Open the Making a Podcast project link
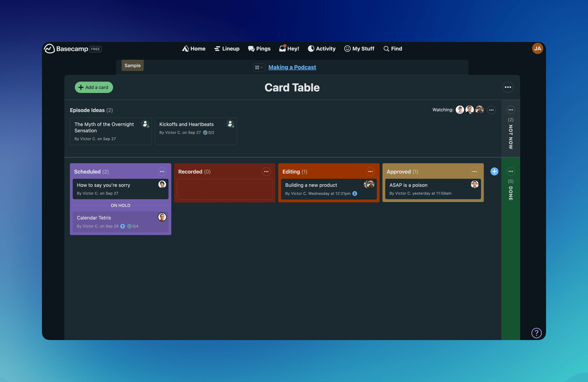Screen dimensions: 588x382 [x=292, y=67]
